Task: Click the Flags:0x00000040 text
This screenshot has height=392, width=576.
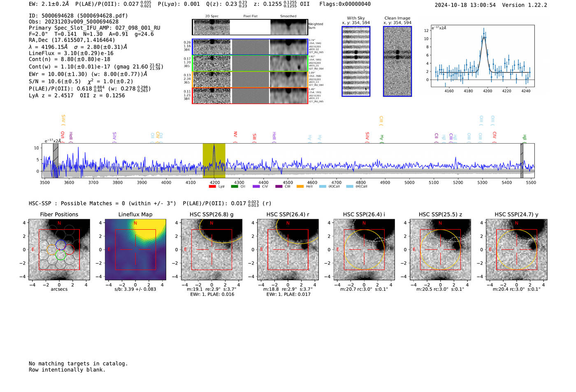Action: [345, 4]
